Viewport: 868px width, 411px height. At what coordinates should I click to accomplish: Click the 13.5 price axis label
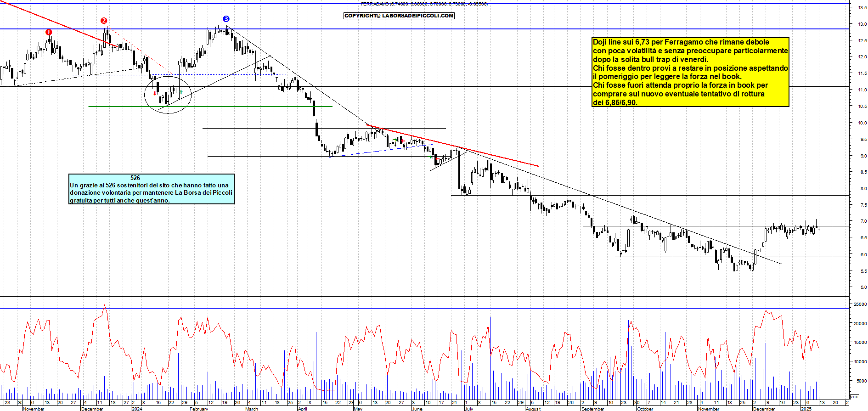coord(862,7)
